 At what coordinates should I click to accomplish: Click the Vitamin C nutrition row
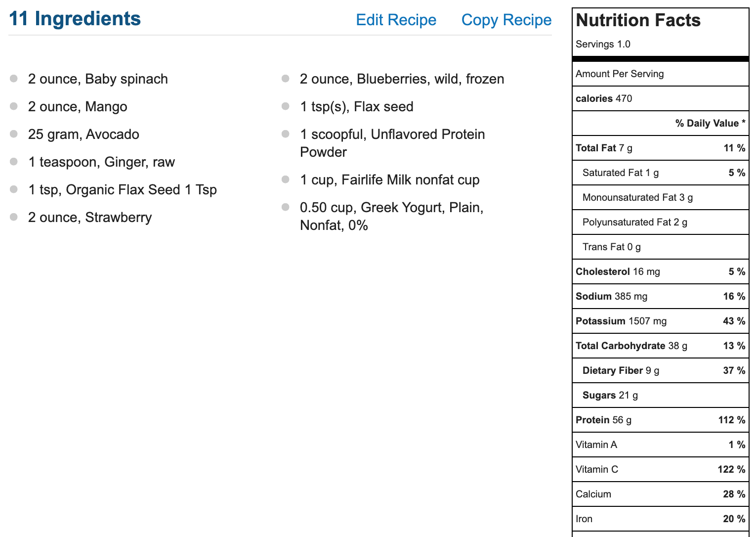coord(661,469)
